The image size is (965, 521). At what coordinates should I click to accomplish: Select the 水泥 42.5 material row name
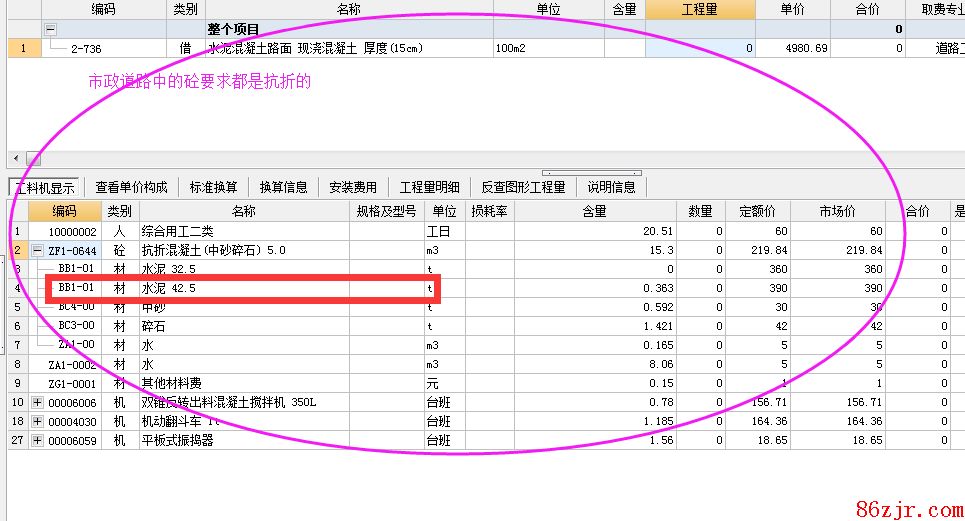[168, 288]
